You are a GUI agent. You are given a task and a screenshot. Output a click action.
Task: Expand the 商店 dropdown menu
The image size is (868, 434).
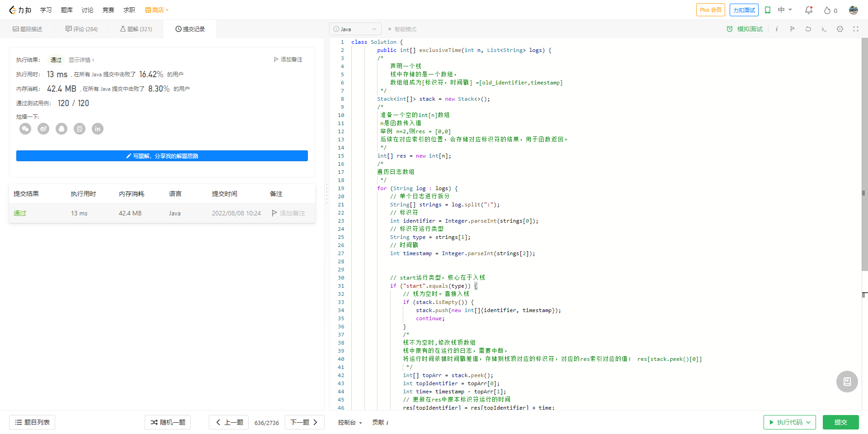(157, 10)
